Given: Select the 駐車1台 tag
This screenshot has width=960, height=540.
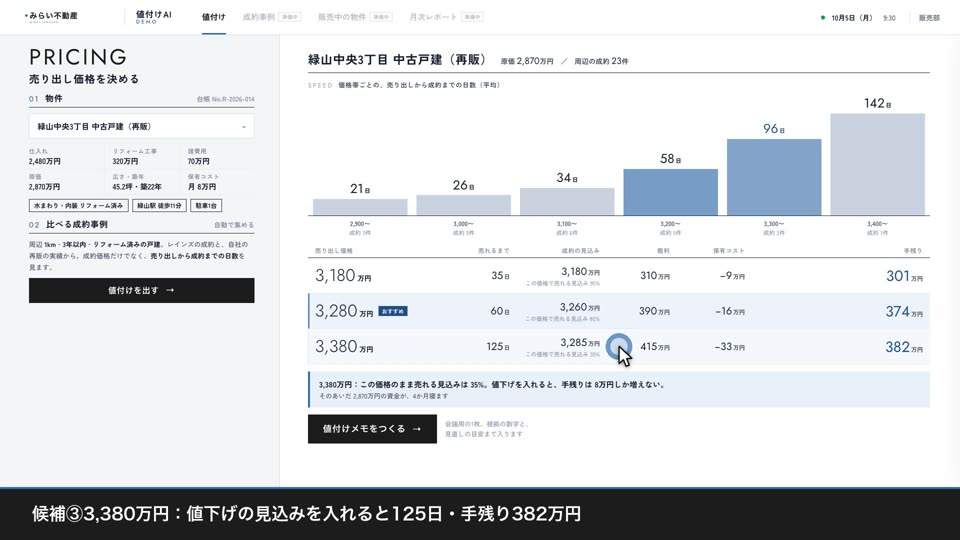Looking at the screenshot, I should tap(206, 206).
